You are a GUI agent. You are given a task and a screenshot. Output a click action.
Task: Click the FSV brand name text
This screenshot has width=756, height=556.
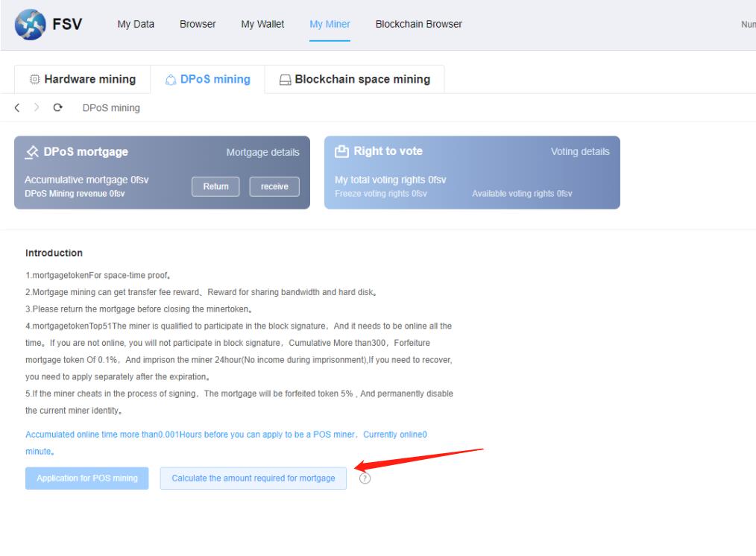[67, 24]
